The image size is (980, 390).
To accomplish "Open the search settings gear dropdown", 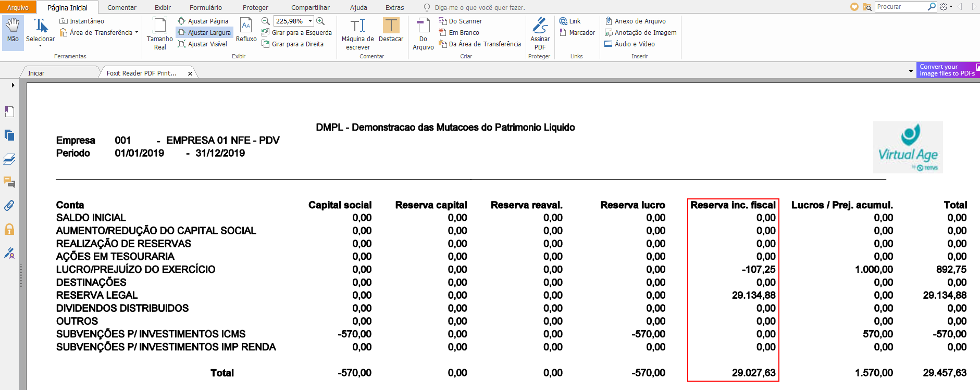I will (x=946, y=7).
